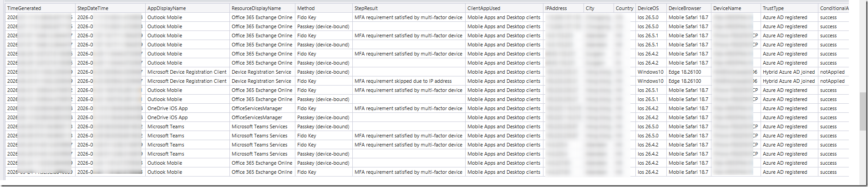
Task: Select OfficeServicesManager in the Fido Key row
Action: [257, 108]
